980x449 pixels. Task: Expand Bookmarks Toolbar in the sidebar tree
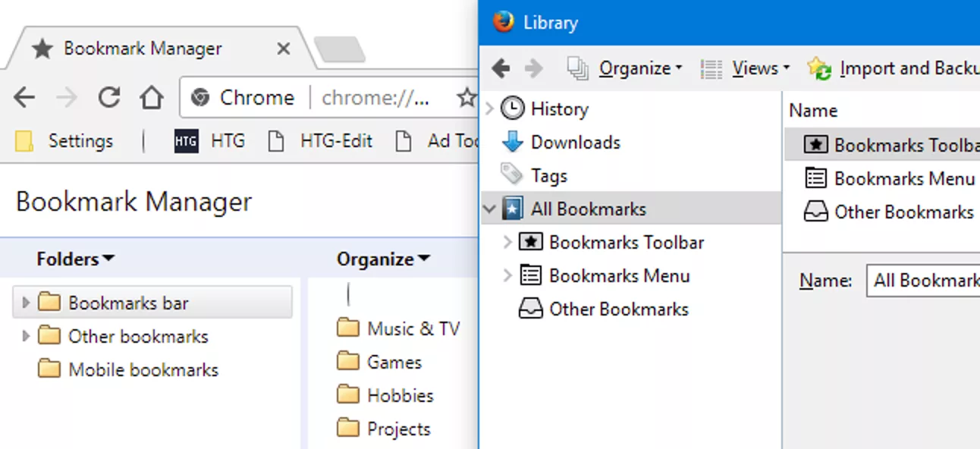[x=507, y=242]
